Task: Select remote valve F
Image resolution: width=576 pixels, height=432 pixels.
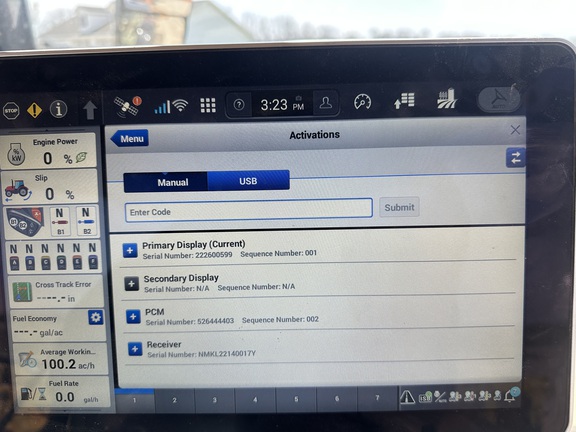Action: (x=93, y=256)
